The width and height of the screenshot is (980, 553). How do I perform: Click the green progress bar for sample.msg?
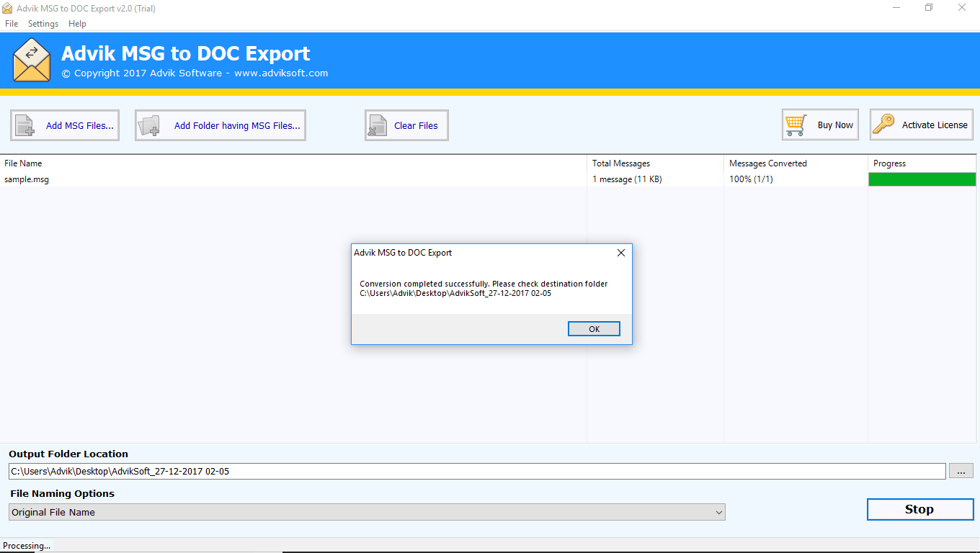point(922,179)
